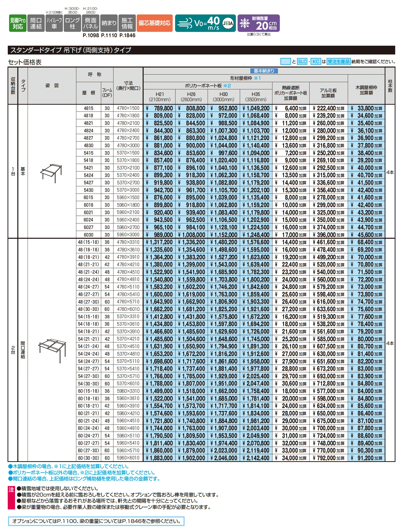
Task: Click the 納まり badge
Action: (109, 23)
